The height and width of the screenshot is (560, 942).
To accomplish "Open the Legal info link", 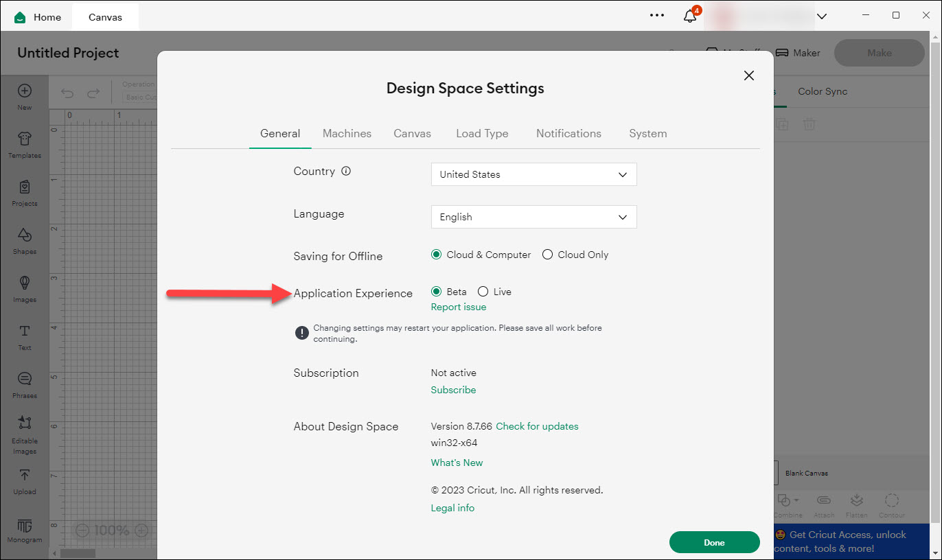I will point(452,508).
